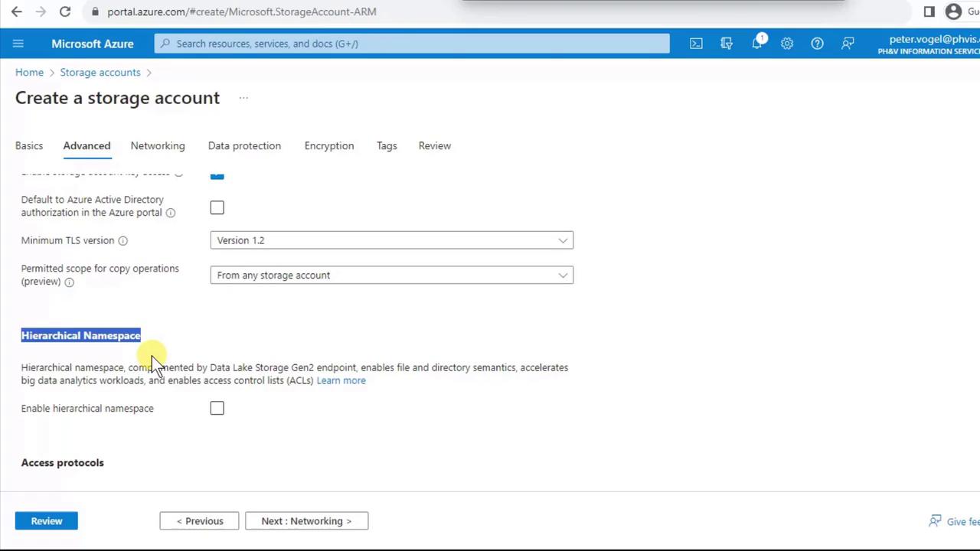The width and height of the screenshot is (980, 551).
Task: Enable Default to Azure Active Directory authorization checkbox
Action: [x=217, y=207]
